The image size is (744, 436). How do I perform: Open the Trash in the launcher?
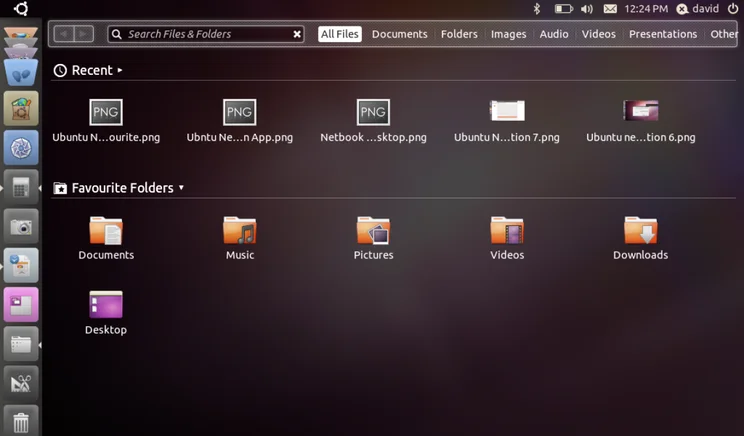click(21, 421)
